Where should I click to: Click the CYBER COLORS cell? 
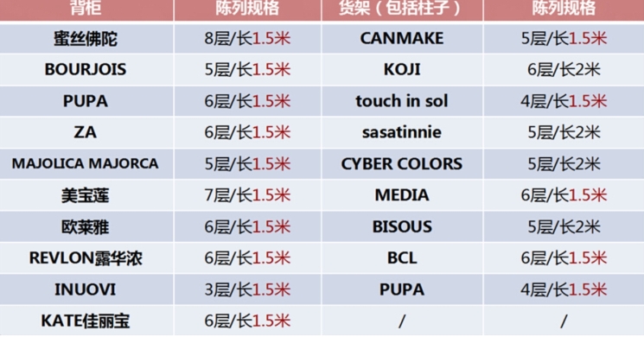point(402,164)
